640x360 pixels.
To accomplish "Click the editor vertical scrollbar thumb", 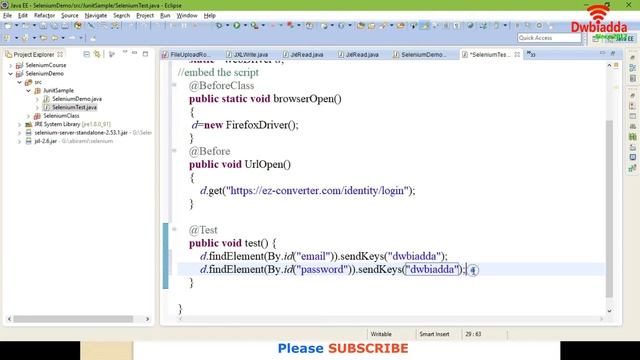I will (x=609, y=208).
